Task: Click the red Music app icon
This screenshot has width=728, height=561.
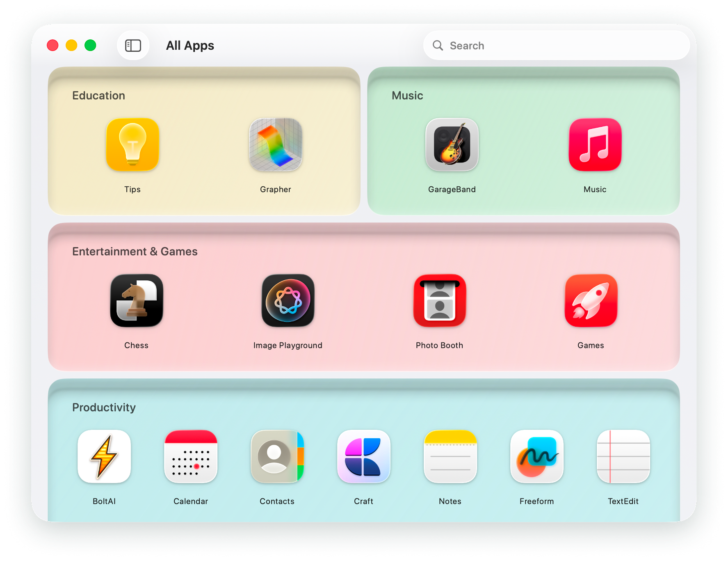Action: pos(595,144)
